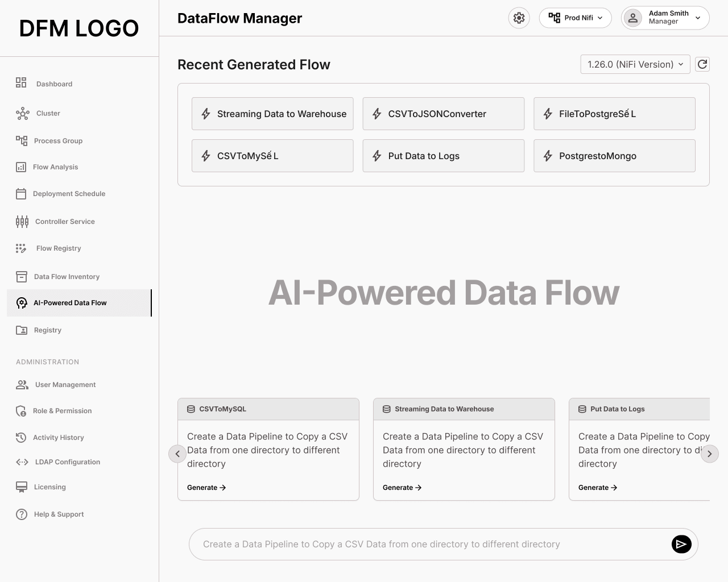Open Streaming Data to Warehouse recent flow
728x582 pixels.
(x=272, y=114)
